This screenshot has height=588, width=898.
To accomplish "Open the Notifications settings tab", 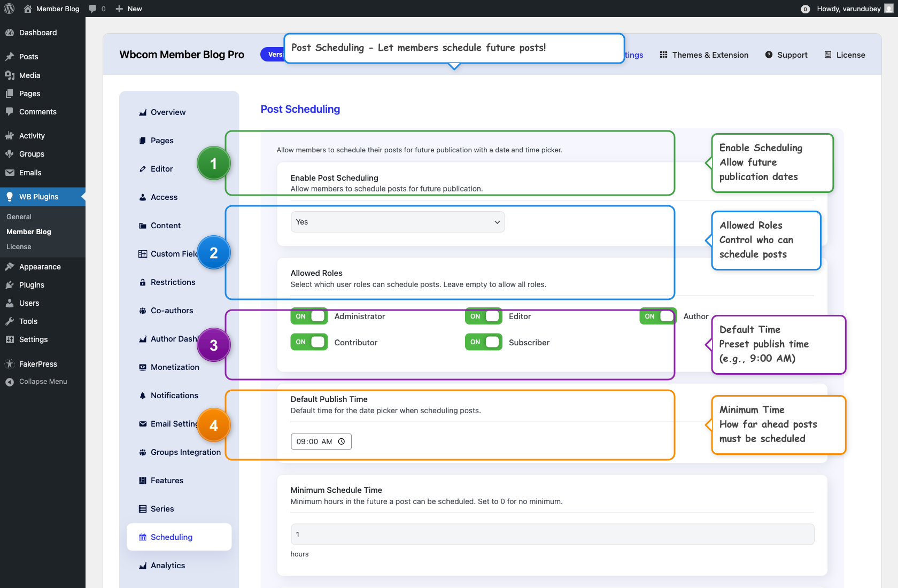I will click(179, 396).
